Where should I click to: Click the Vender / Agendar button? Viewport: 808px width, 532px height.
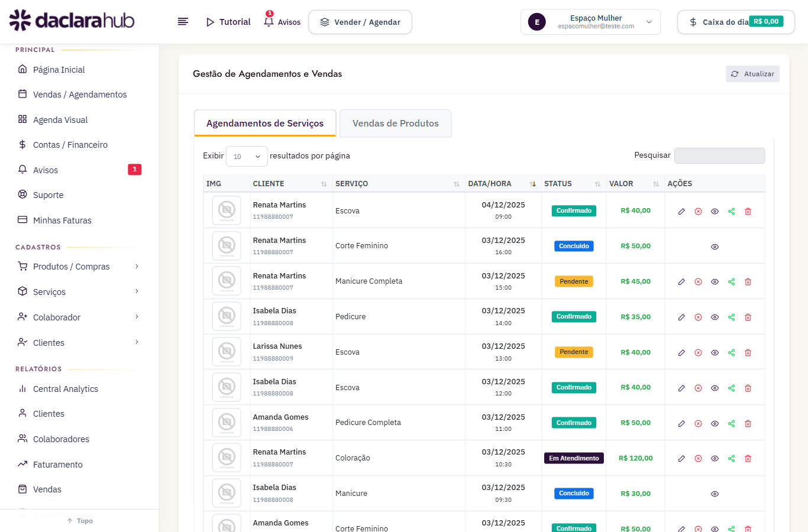coord(360,22)
